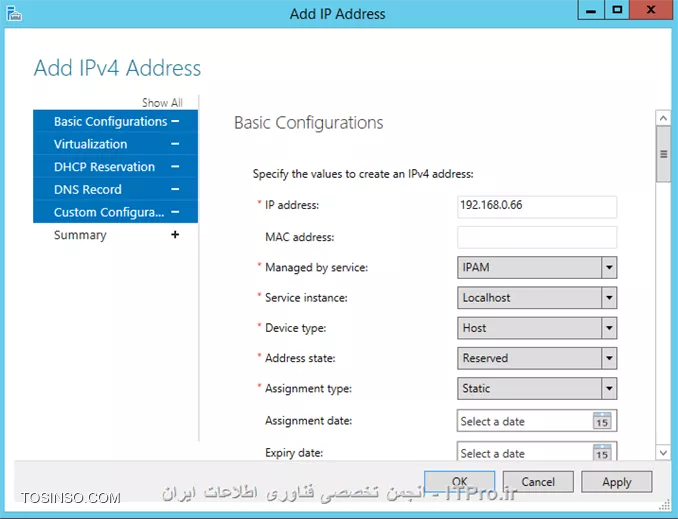Click the Address state label
Viewport: 678px width, 519px height.
click(x=300, y=358)
